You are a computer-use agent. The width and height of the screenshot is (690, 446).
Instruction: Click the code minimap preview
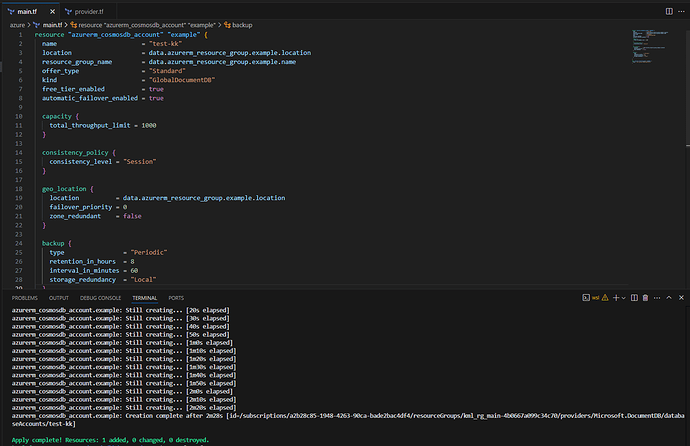point(650,46)
